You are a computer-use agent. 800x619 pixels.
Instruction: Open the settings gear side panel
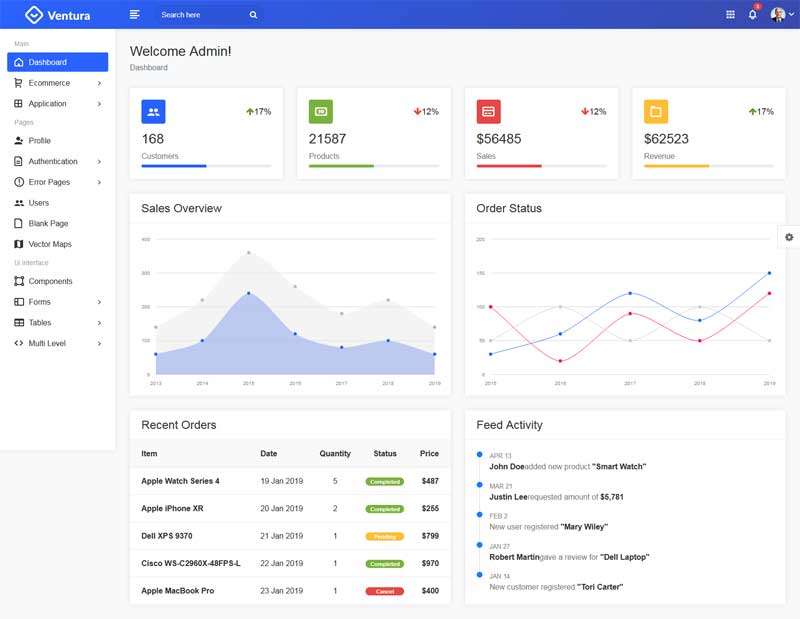pyautogui.click(x=789, y=237)
